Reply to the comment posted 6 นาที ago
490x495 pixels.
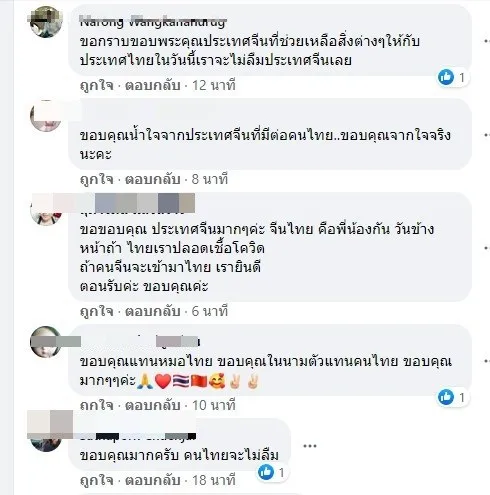pos(152,312)
